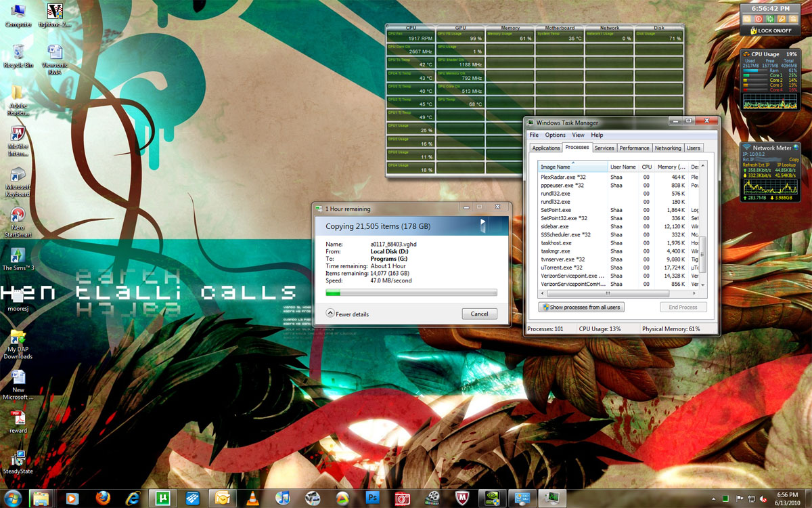
Task: Sort processes by Image Name column
Action: click(x=572, y=167)
